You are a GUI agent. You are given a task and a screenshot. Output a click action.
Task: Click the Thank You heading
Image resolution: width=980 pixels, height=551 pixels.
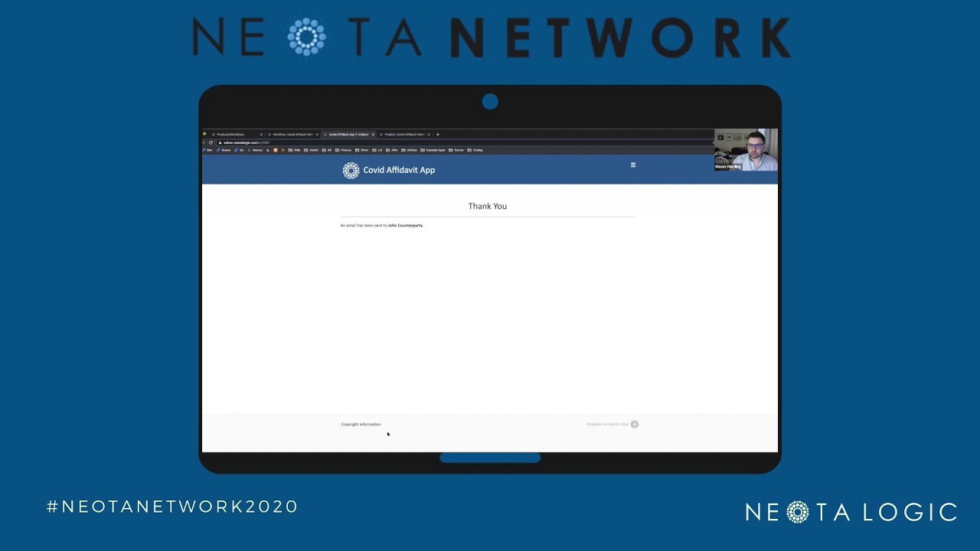pos(488,206)
